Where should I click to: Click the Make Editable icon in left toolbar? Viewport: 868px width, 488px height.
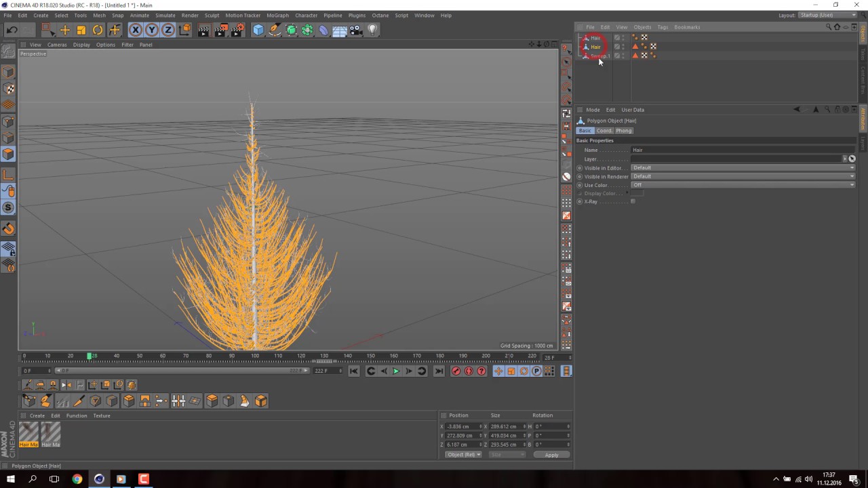(x=8, y=51)
